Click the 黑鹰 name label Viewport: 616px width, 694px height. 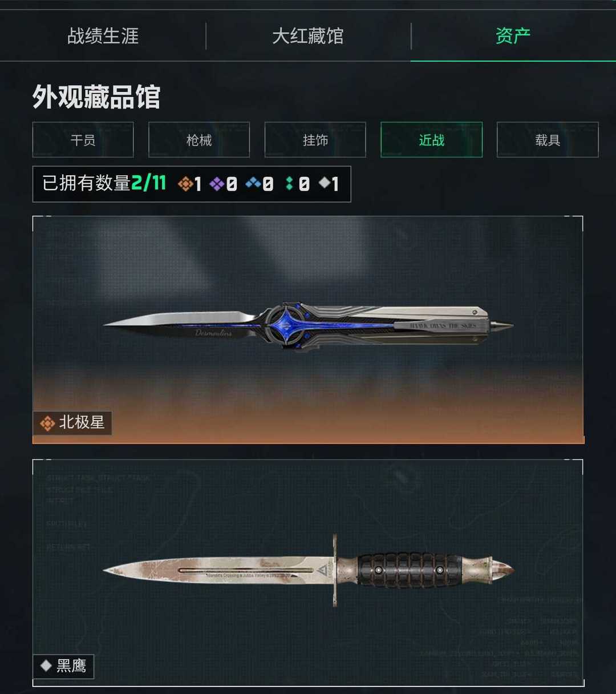71,666
